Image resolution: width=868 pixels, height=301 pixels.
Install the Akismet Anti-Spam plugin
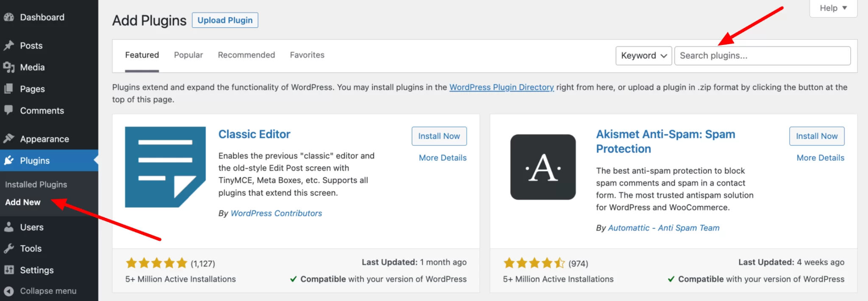(817, 136)
